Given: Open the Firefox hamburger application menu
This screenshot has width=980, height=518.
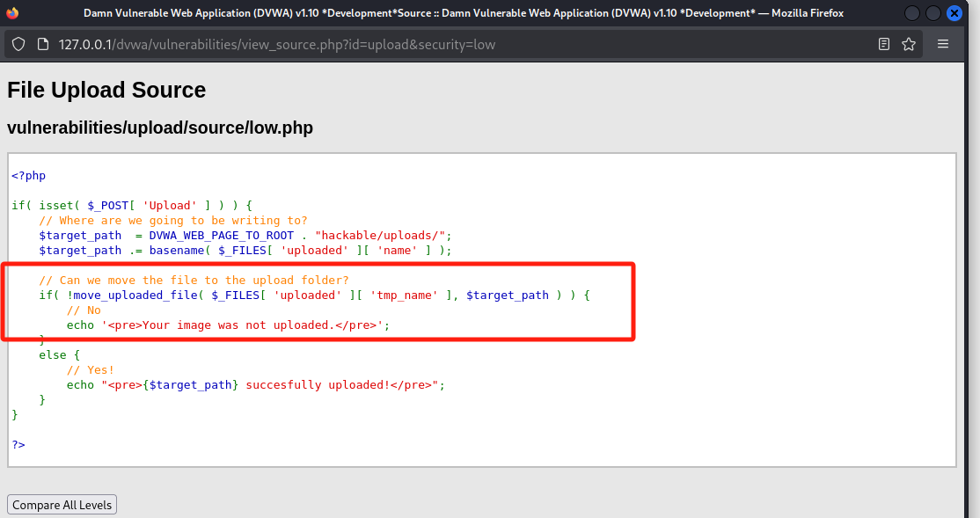Looking at the screenshot, I should tap(943, 44).
